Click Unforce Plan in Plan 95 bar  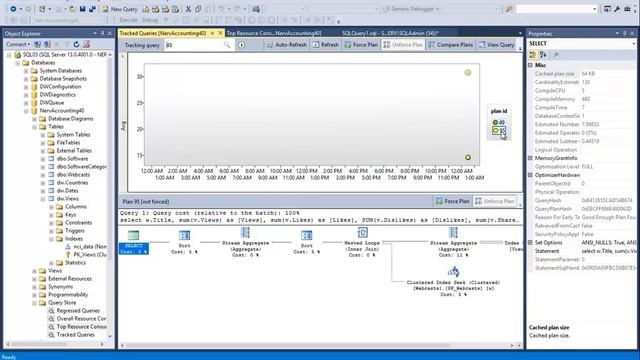494,201
